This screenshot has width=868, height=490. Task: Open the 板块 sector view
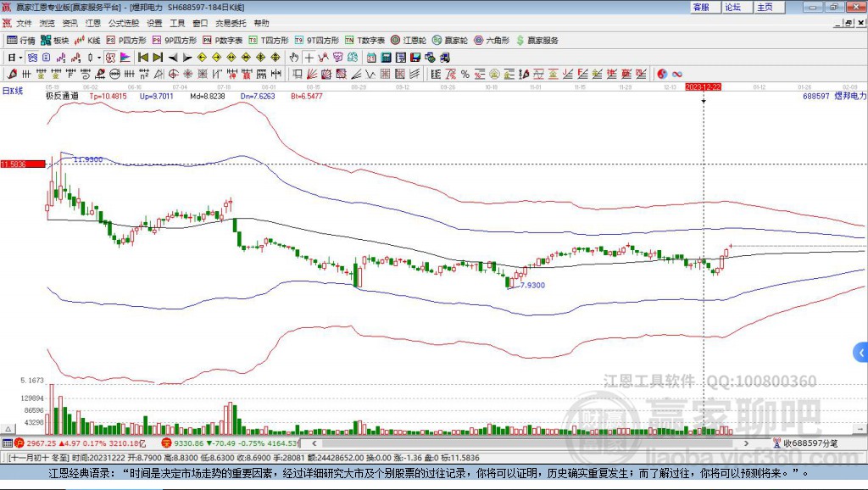point(55,41)
